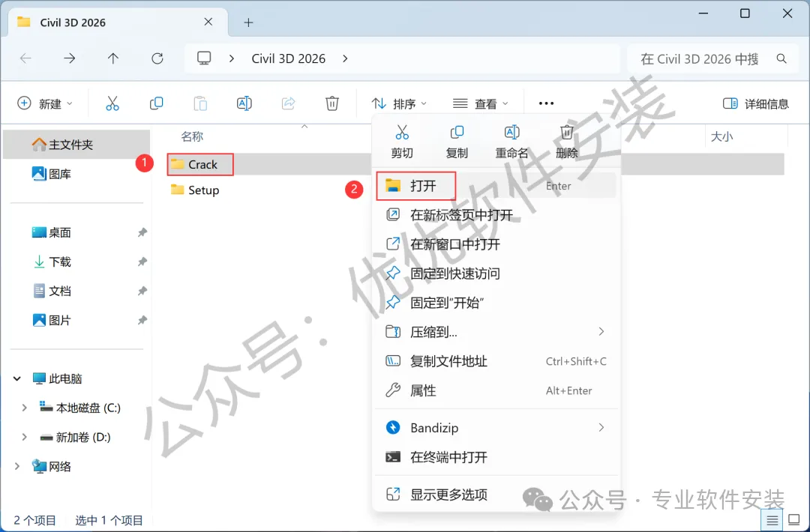Select 删除 (Delete) in context menu
The width and height of the screenshot is (810, 532).
[567, 142]
